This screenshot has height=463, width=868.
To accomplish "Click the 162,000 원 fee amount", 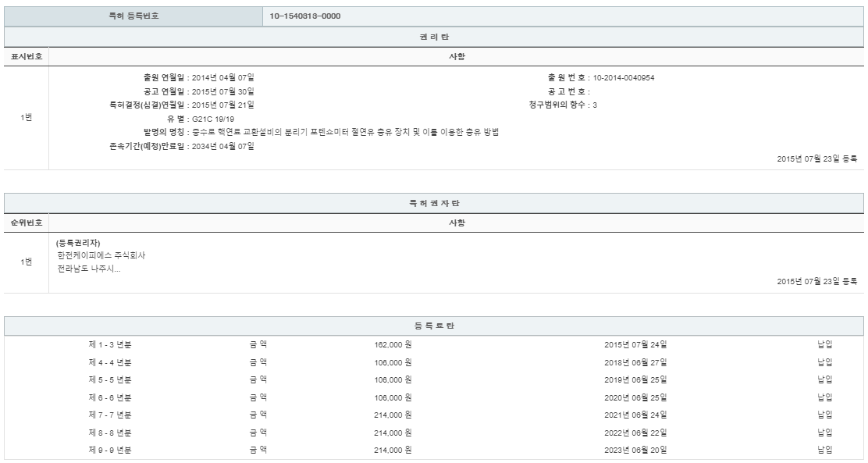I will pyautogui.click(x=393, y=344).
